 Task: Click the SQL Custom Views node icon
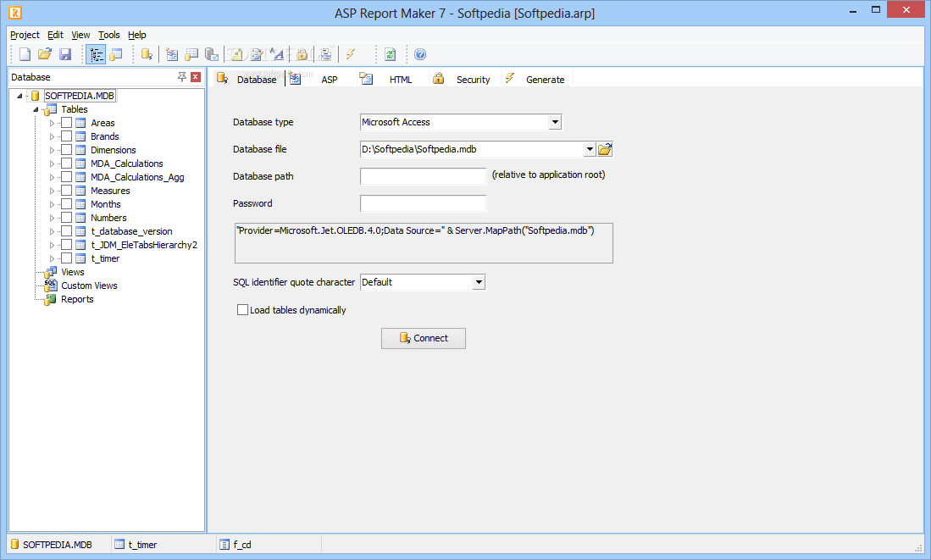coord(51,286)
